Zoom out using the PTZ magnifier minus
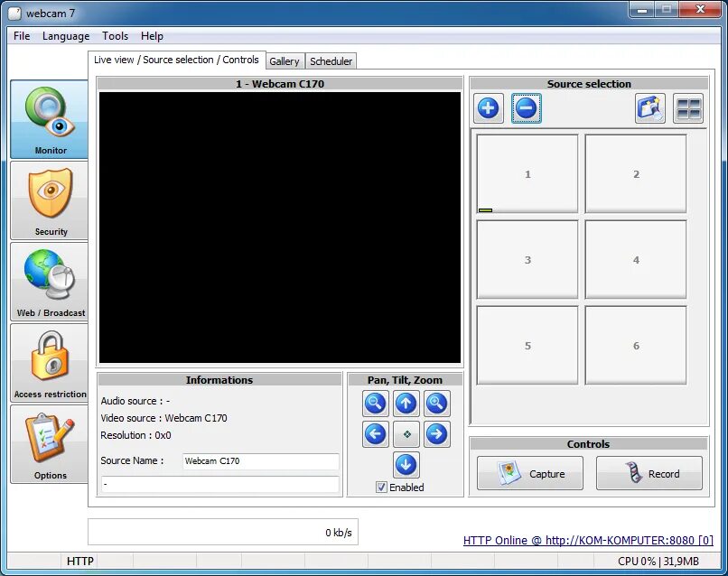 click(375, 404)
